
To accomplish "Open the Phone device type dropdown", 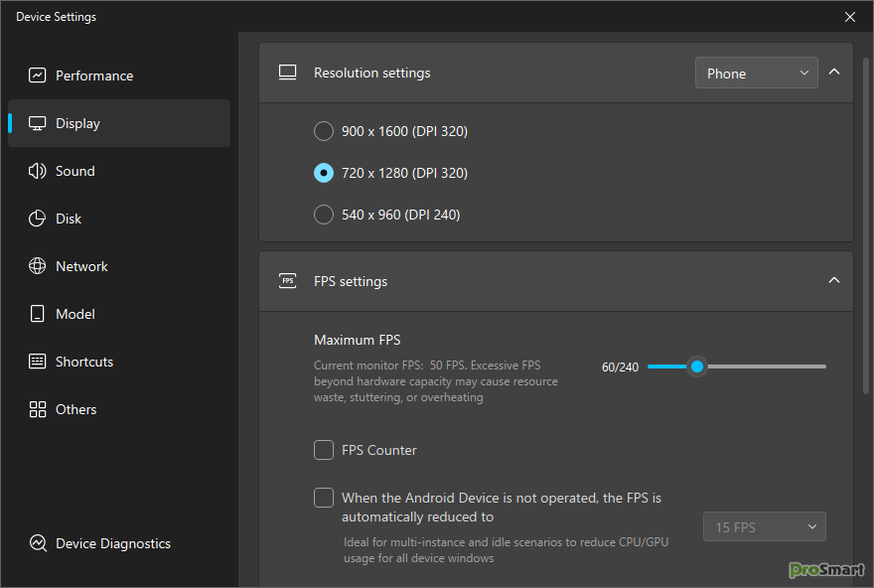I will pos(757,73).
